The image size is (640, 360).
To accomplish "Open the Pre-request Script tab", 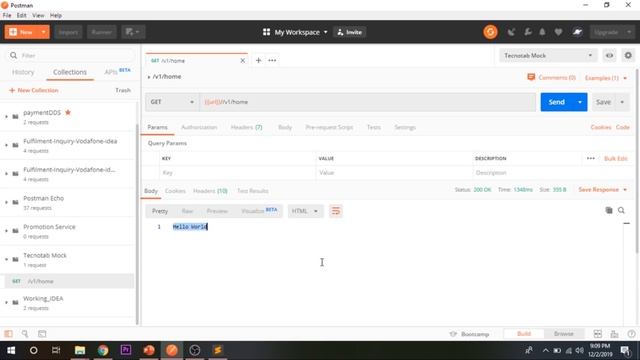I will click(x=329, y=127).
